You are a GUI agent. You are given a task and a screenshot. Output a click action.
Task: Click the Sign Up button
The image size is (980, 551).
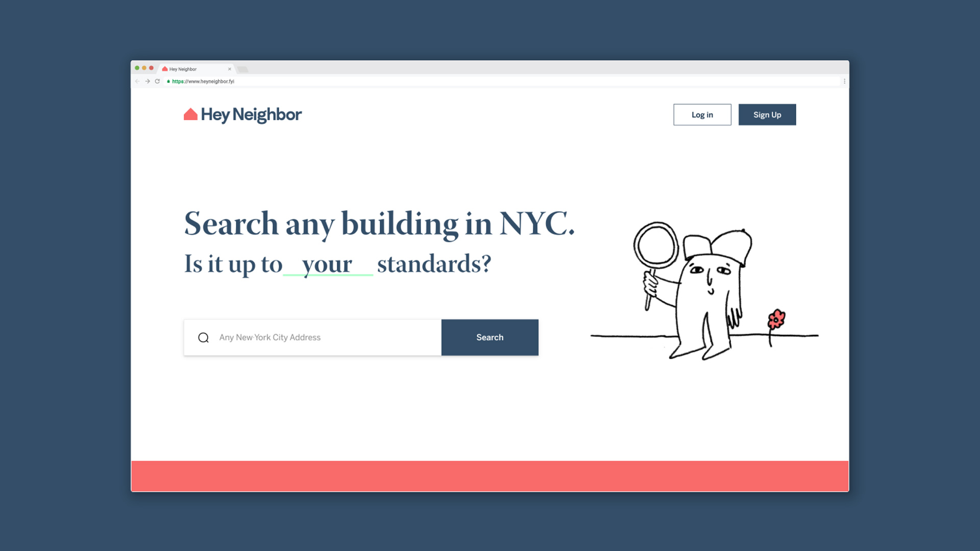[x=767, y=114]
